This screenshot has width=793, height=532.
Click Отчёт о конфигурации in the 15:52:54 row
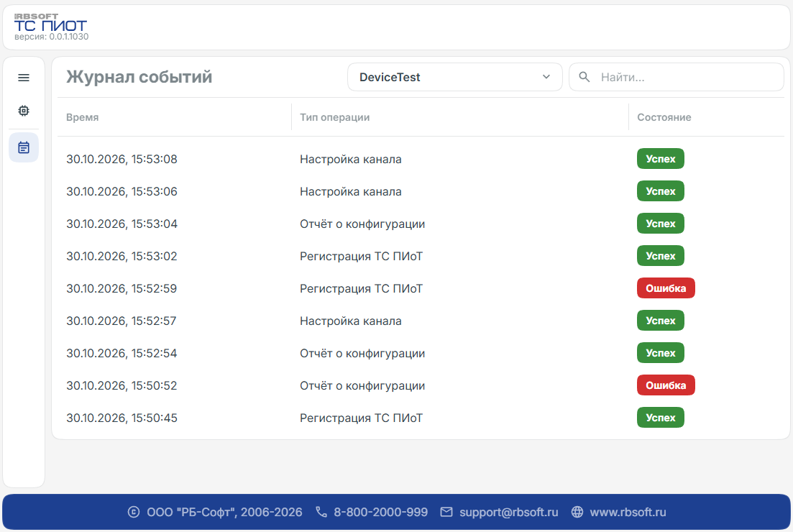[362, 354]
